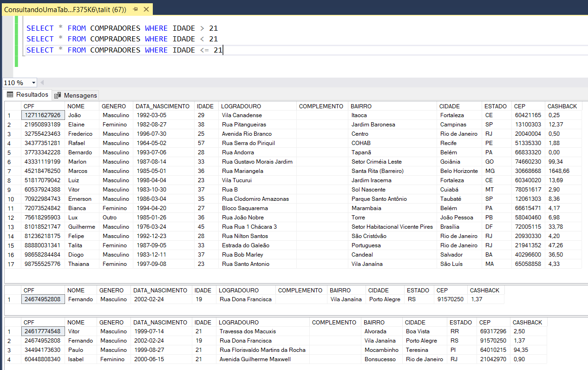
Task: Select the ConsultandoUmaTab document tab title
Action: click(x=65, y=9)
